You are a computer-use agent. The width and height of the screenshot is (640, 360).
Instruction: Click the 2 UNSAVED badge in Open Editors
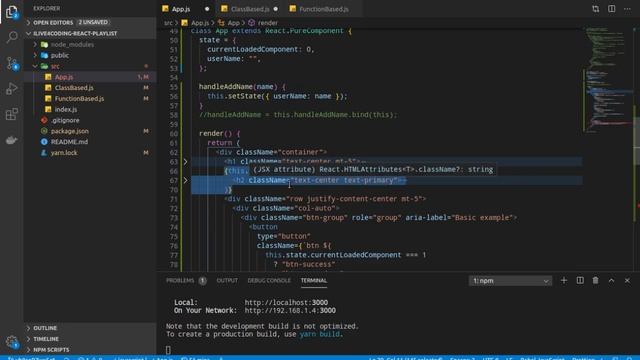tap(93, 22)
